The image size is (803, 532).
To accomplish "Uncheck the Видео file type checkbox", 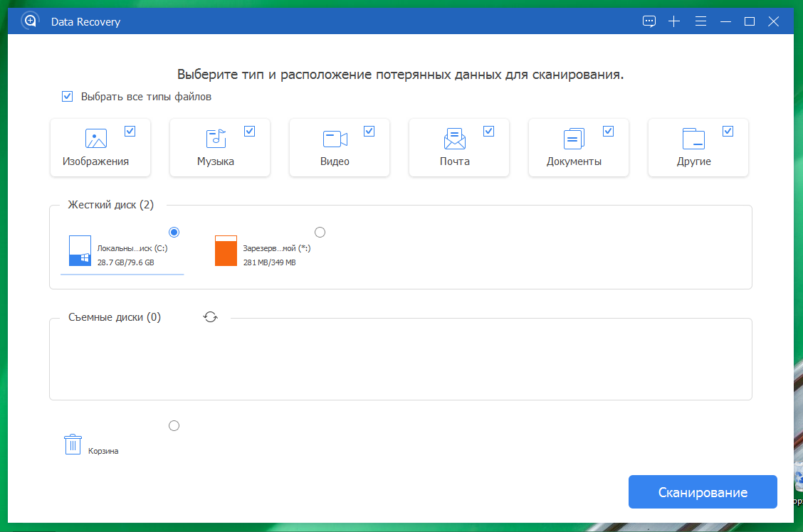I will click(369, 131).
